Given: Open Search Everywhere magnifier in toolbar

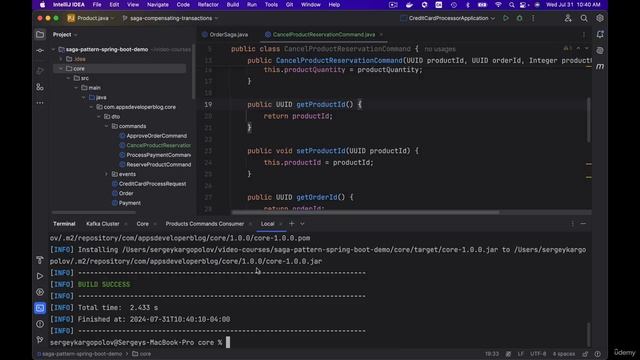Looking at the screenshot, I should tap(584, 18).
